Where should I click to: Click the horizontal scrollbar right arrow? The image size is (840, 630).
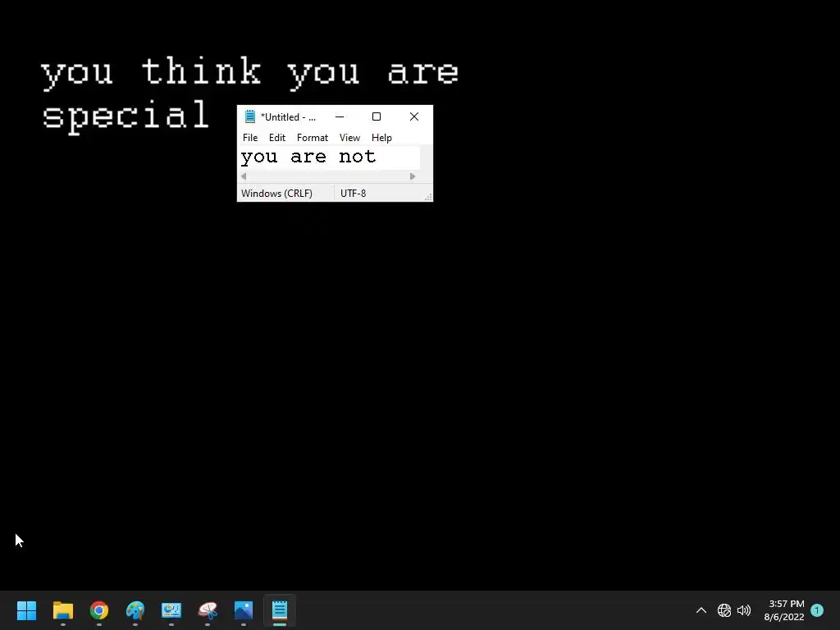[413, 176]
